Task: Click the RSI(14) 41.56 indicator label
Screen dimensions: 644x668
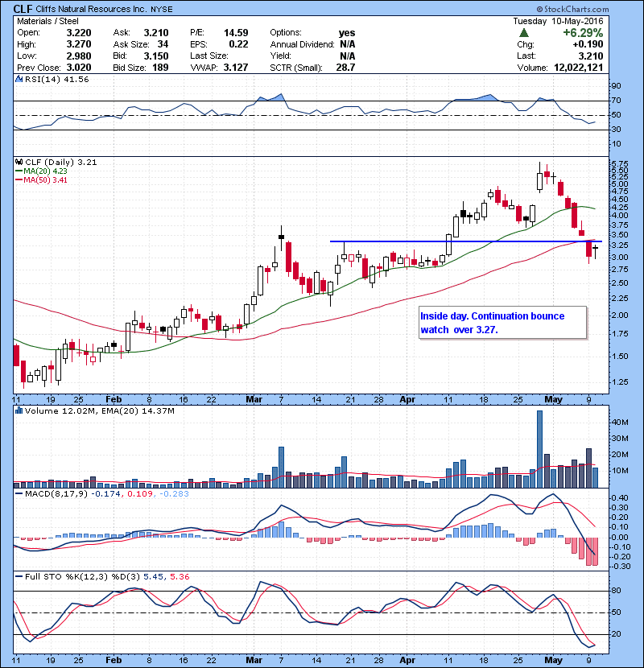Action: coord(57,79)
